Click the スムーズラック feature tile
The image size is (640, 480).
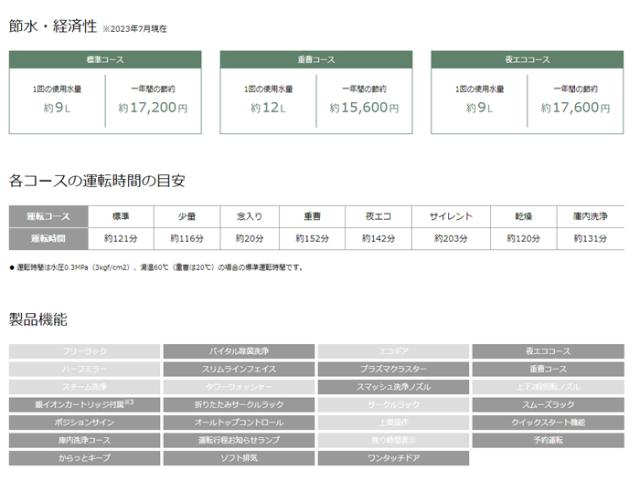coord(548,404)
